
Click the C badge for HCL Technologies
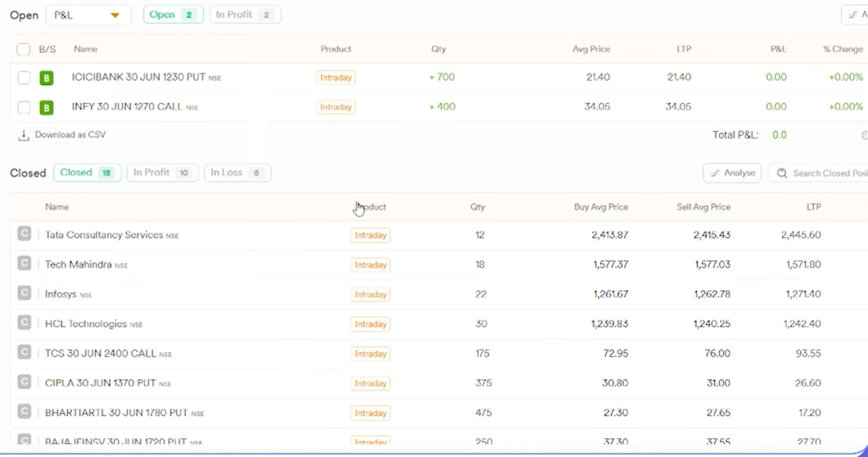pos(24,323)
